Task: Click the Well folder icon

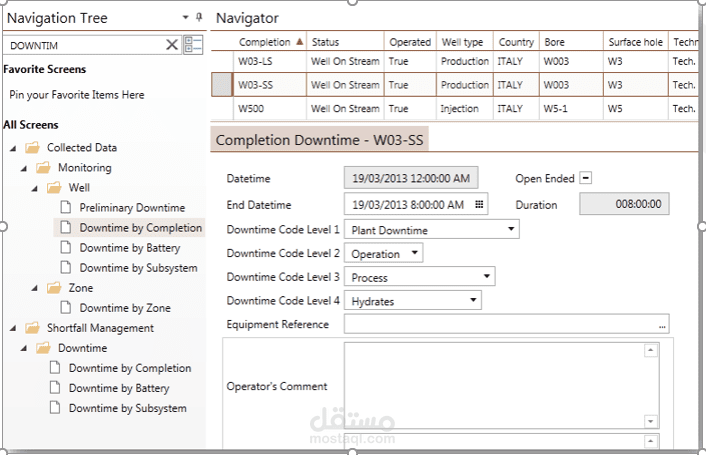Action: [x=54, y=188]
